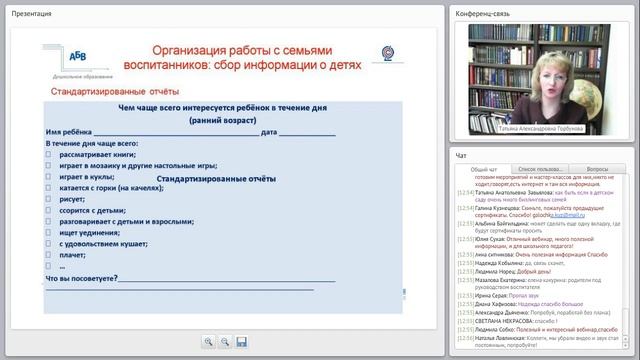Click the 'Что вы посоветуете?' answer line
This screenshot has height=360, width=640.
227,280
